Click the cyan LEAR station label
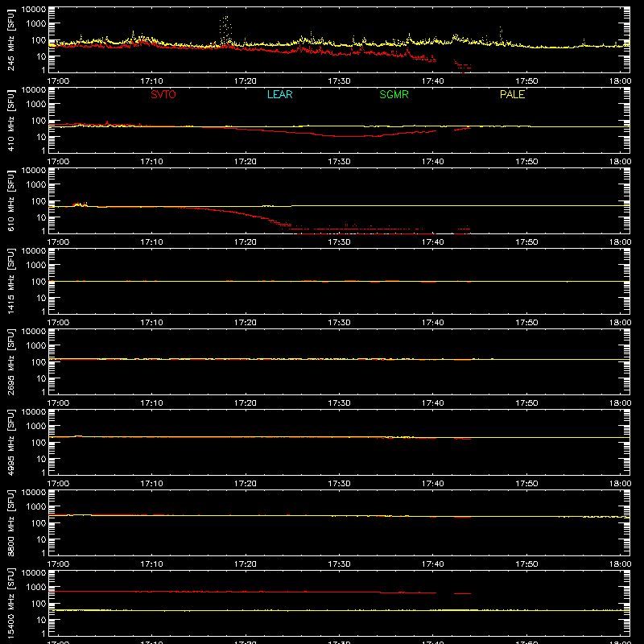 coord(279,94)
